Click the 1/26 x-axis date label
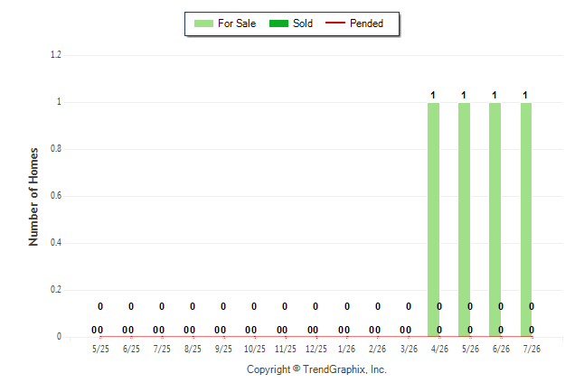584x392 pixels. click(x=347, y=350)
